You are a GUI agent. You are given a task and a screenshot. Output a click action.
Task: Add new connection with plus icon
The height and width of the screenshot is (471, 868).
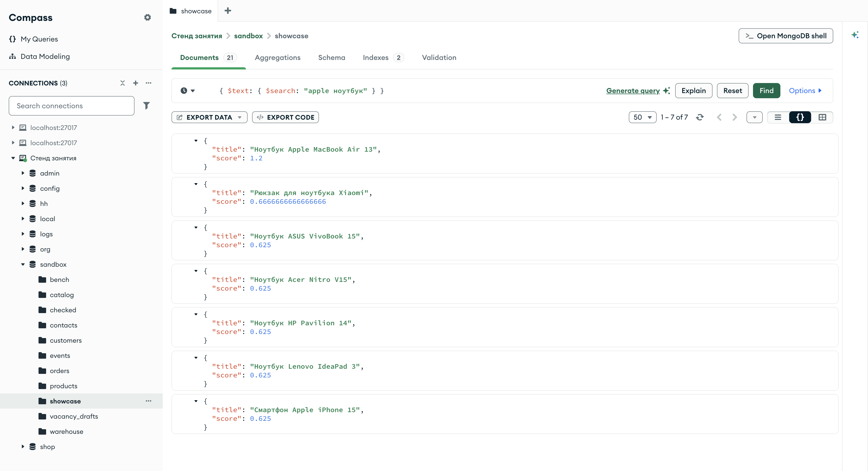click(135, 83)
